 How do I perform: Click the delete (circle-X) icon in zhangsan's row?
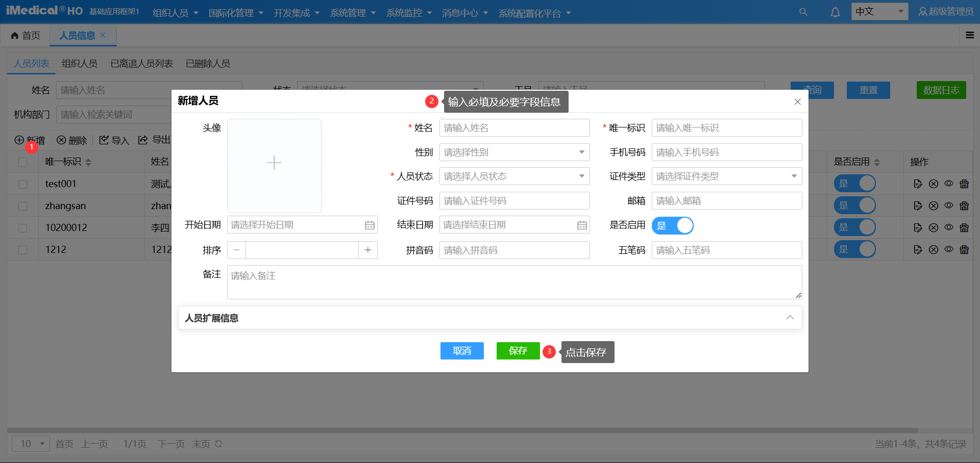(934, 205)
